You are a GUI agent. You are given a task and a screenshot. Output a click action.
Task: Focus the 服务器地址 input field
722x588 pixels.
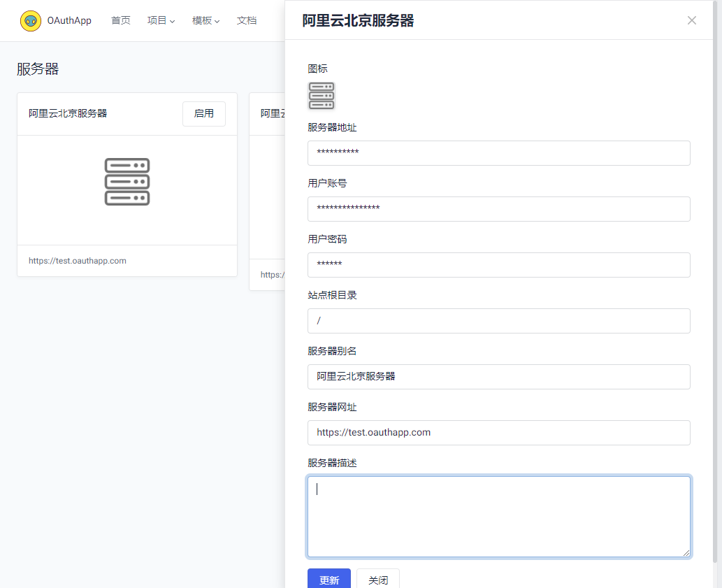(498, 153)
